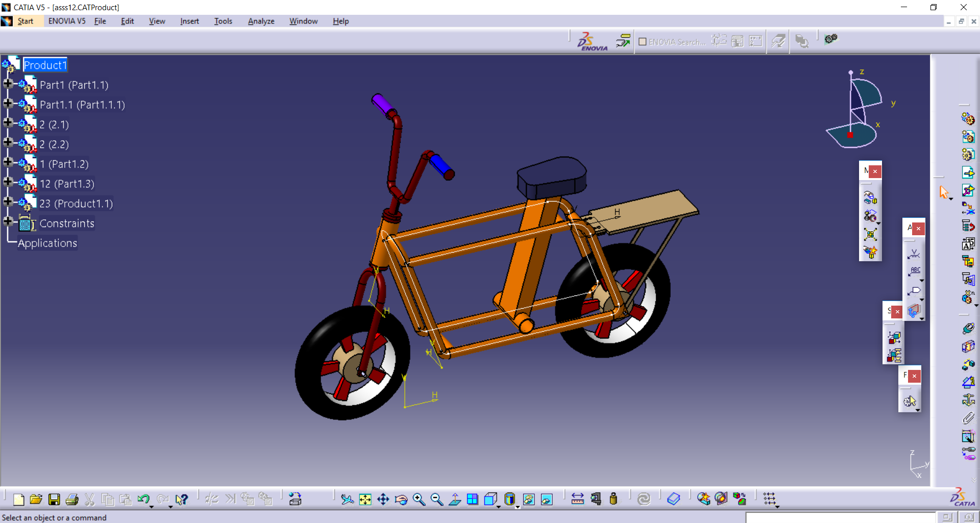Select the Applications tree entry
Image resolution: width=980 pixels, height=523 pixels.
tap(47, 243)
